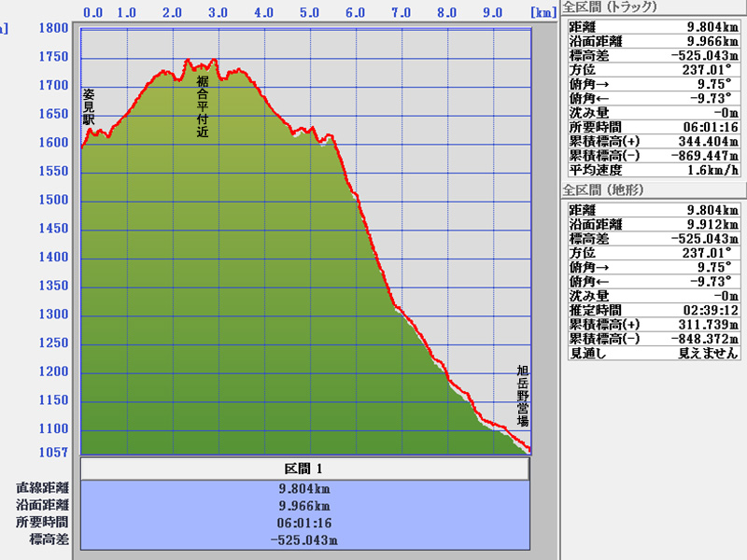
Task: Click the 標高差 value under 区間 1
Action: (304, 539)
